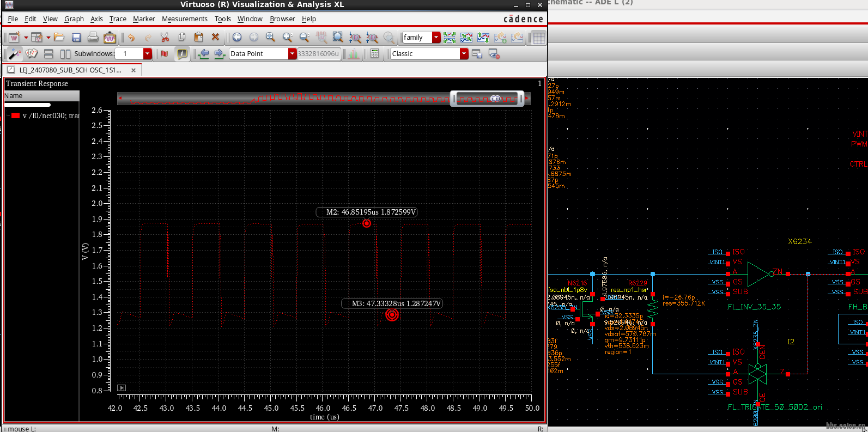Screen dimensions: 868x432
Task: Click the save workspace icon next to Classic
Action: (477, 54)
